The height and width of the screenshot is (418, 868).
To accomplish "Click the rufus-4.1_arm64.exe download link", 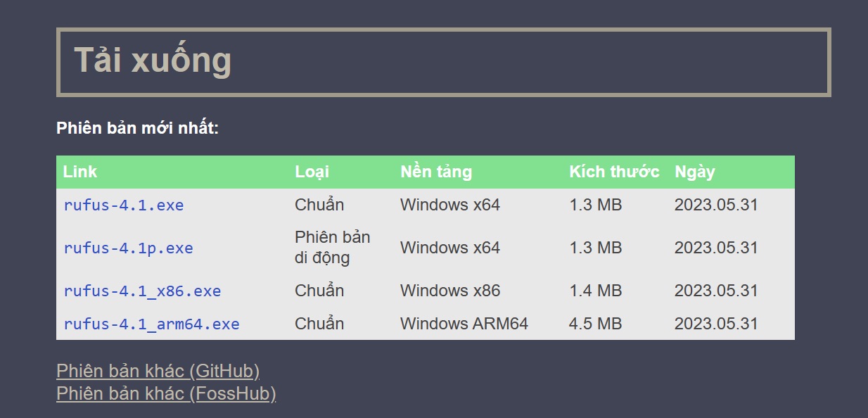I will [x=151, y=324].
